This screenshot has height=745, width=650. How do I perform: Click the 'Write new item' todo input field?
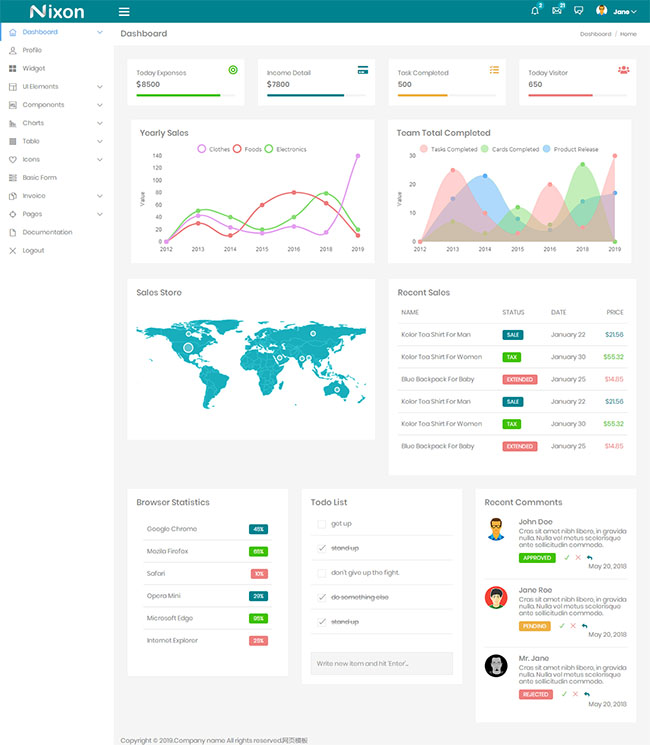pyautogui.click(x=381, y=664)
